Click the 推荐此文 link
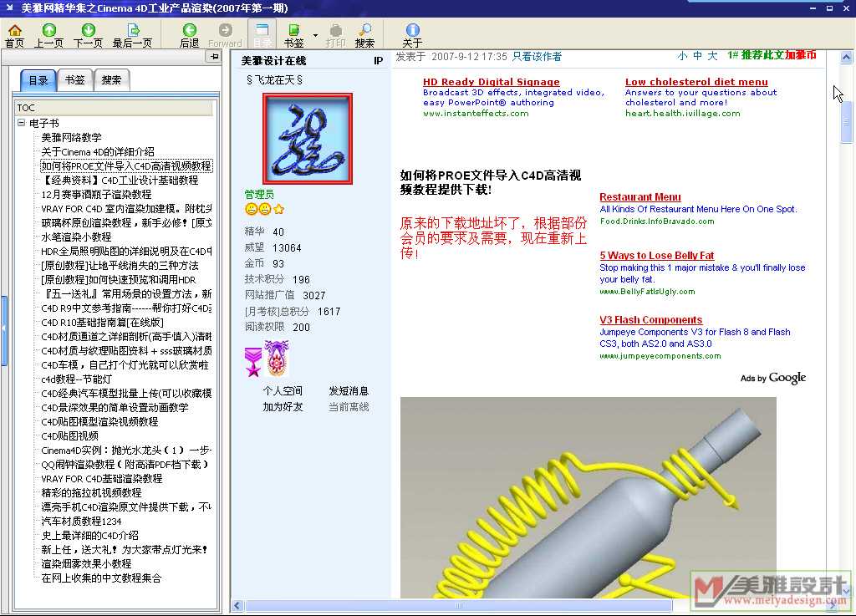The width and height of the screenshot is (856, 616). pos(762,55)
